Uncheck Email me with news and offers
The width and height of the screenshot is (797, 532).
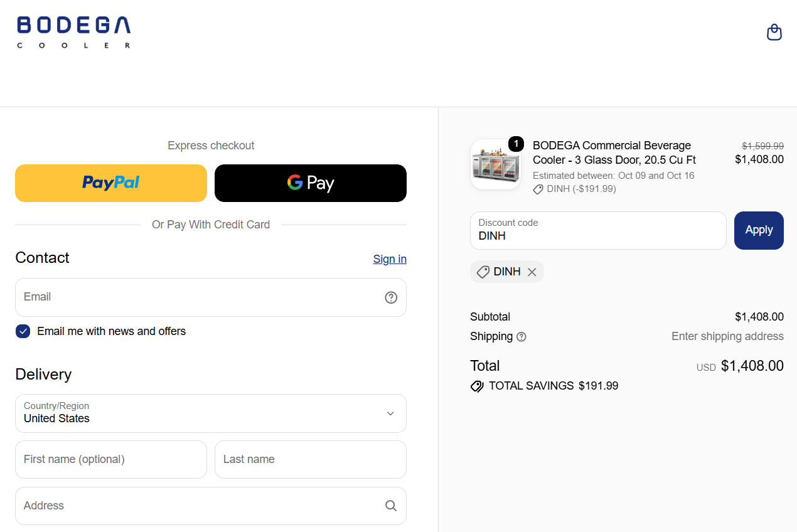pyautogui.click(x=23, y=331)
